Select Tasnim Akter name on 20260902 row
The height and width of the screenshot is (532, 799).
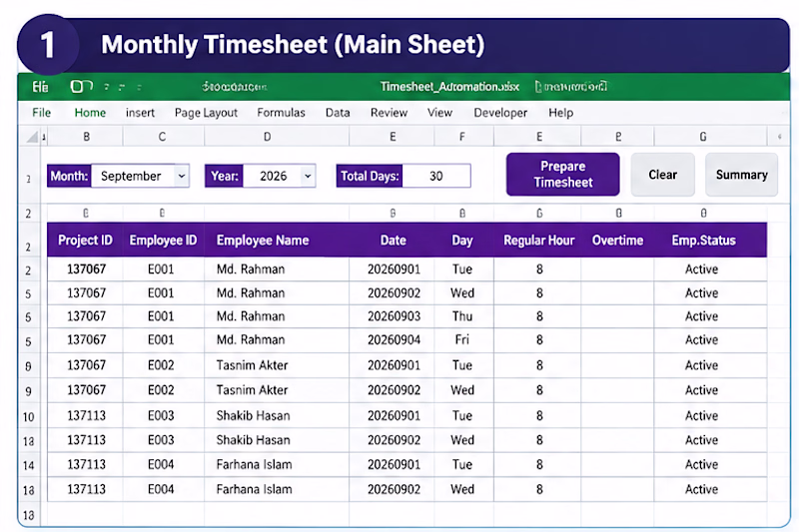277,390
